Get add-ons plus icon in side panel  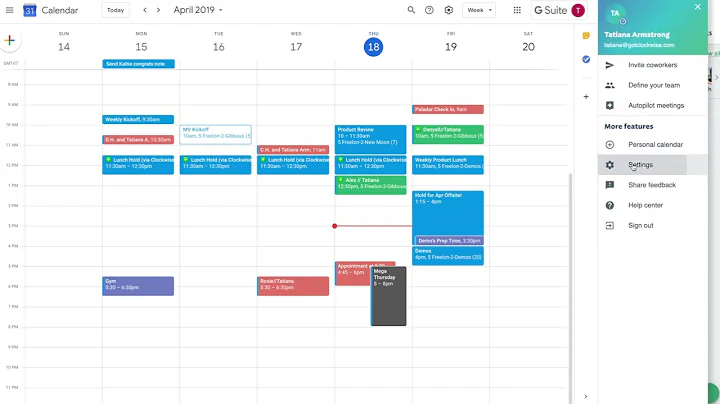click(x=586, y=97)
